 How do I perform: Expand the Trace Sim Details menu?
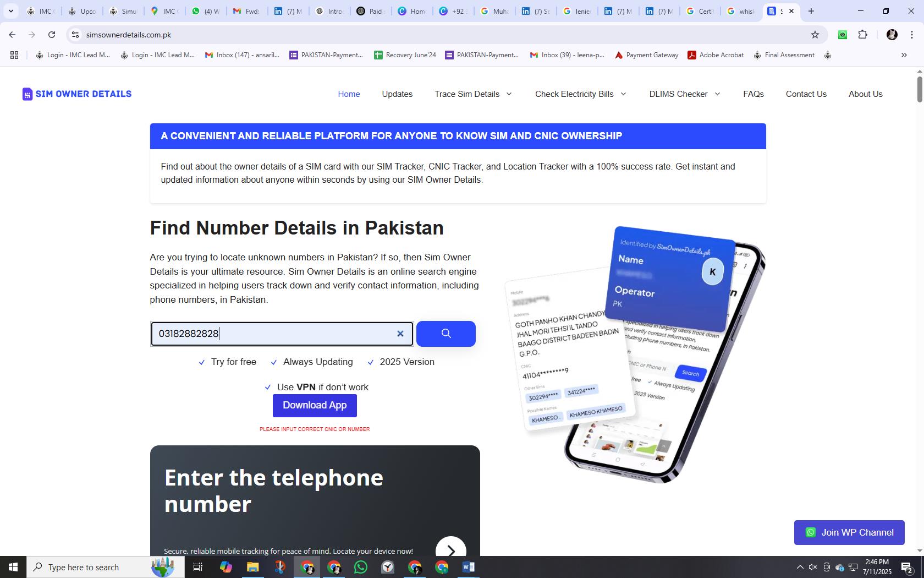[x=473, y=94]
